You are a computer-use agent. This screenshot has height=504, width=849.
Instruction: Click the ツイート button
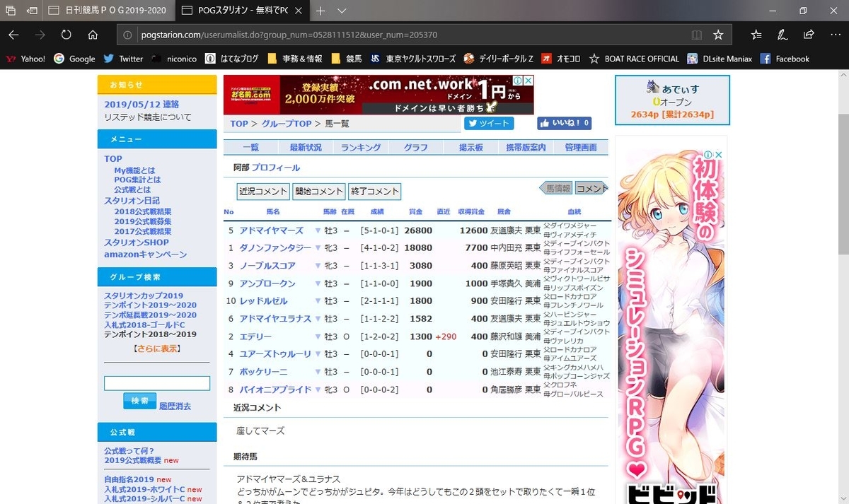click(488, 123)
